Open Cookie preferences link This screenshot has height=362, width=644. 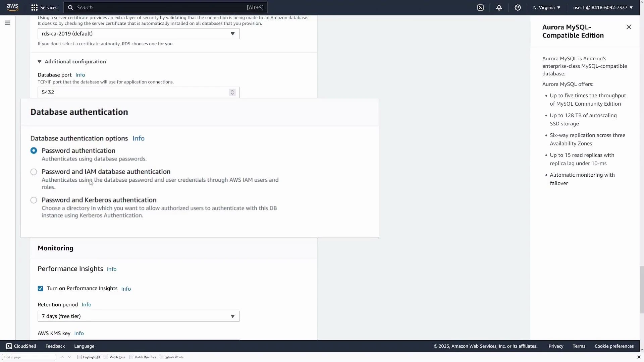(x=613, y=346)
